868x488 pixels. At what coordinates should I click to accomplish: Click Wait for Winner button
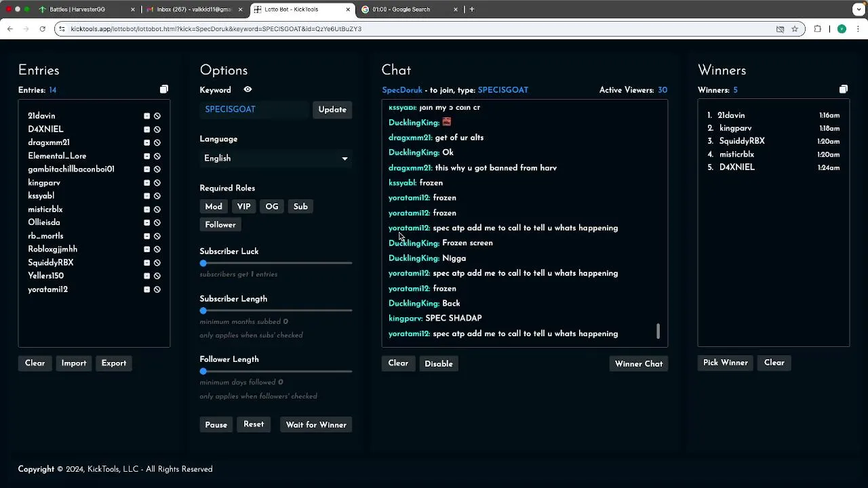316,425
